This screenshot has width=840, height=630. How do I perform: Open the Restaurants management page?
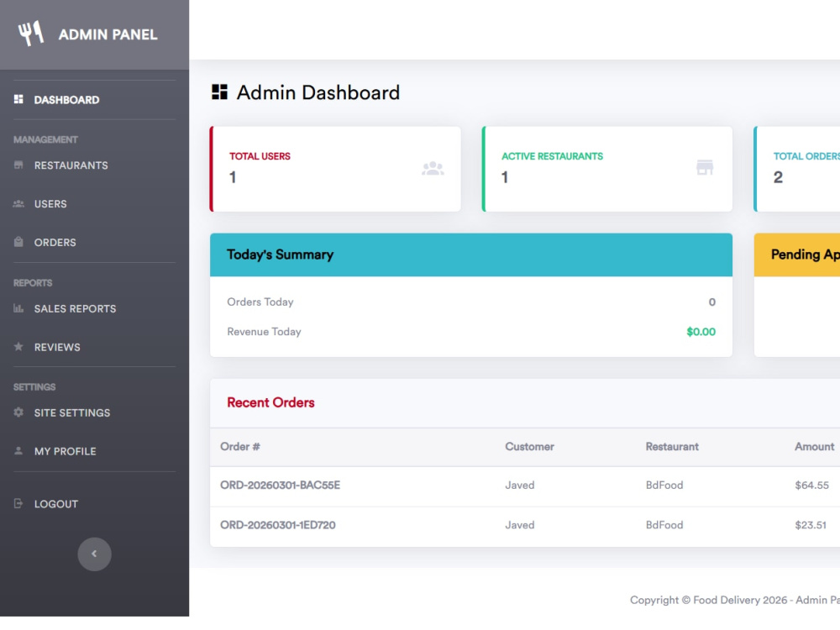tap(94, 165)
